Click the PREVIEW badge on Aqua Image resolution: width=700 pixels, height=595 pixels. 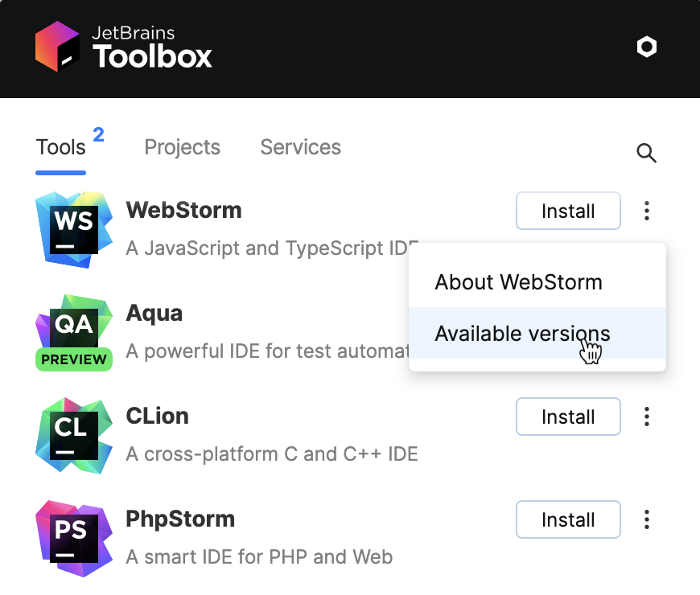pyautogui.click(x=73, y=359)
